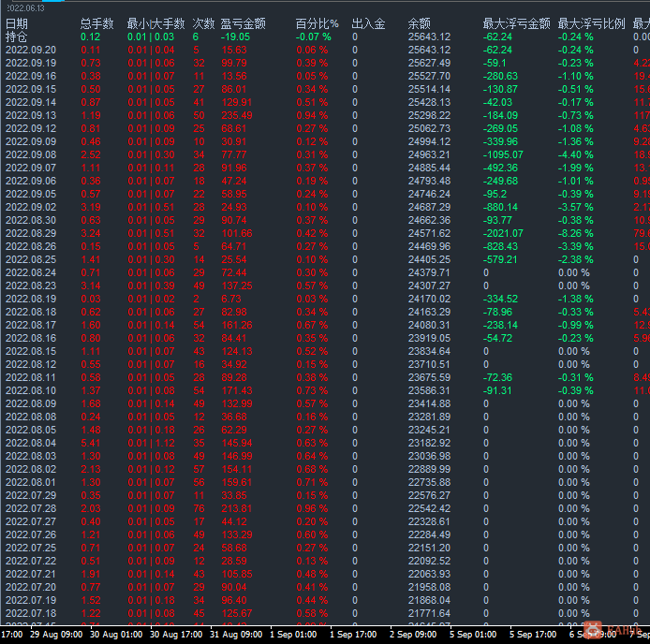
Task: Select trade count 76
Action: [x=199, y=508]
